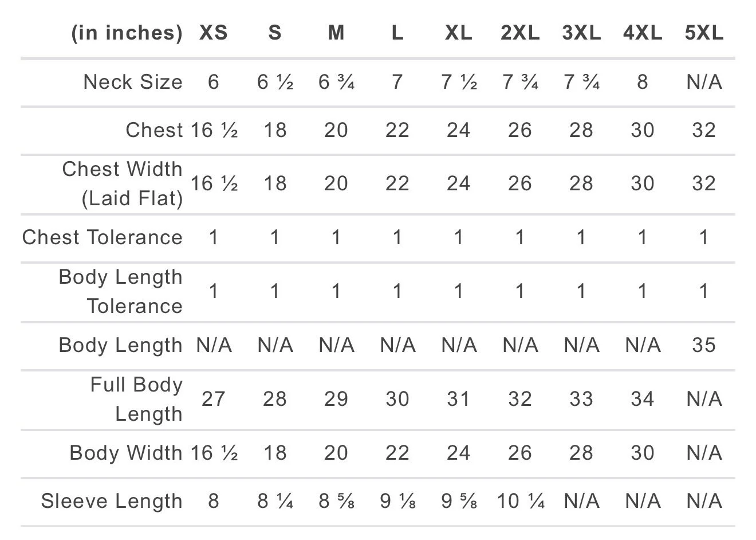The image size is (756, 540).
Task: Click the Body Length value 35
Action: pos(704,345)
